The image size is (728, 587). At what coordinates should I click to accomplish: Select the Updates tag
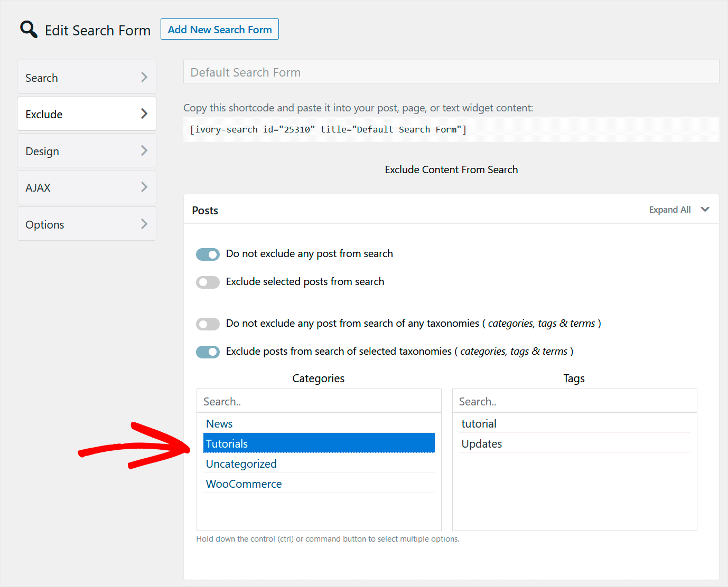coord(575,443)
